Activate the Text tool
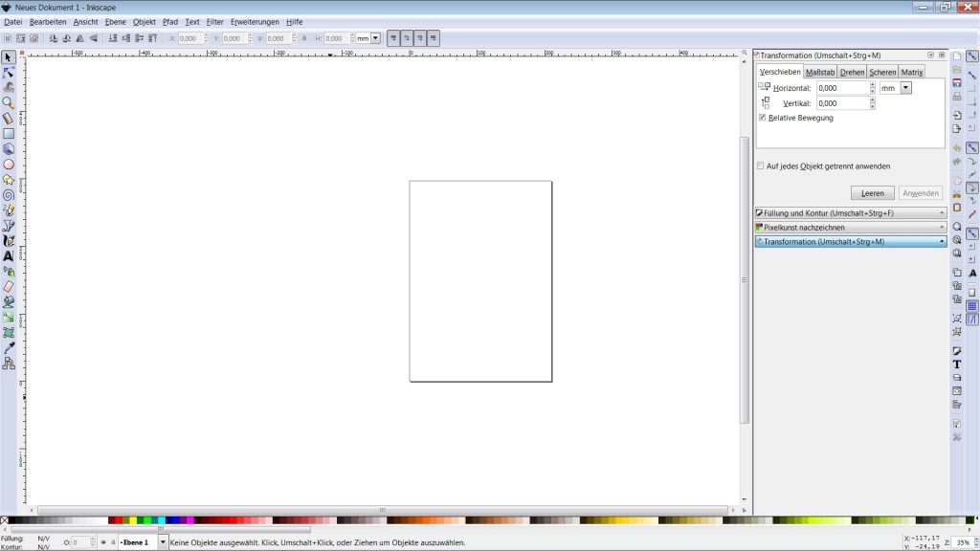980x551 pixels. tap(9, 256)
